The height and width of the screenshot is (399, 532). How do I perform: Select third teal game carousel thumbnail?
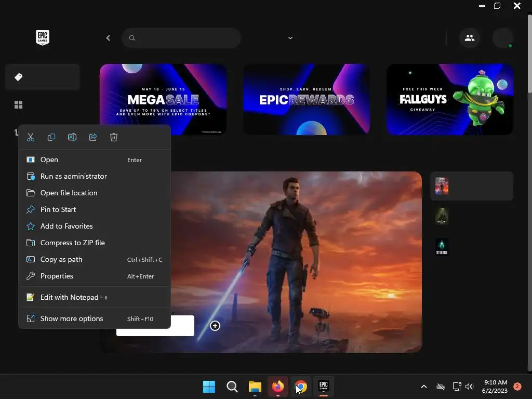click(x=442, y=246)
